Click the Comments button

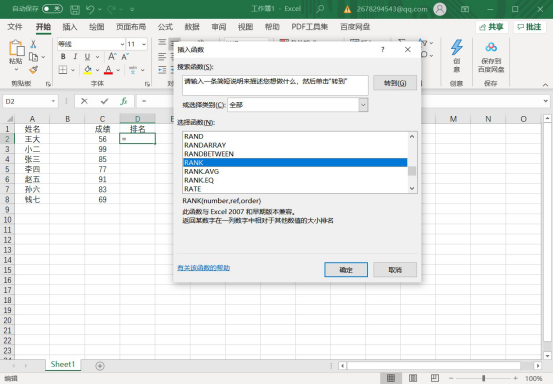[529, 27]
